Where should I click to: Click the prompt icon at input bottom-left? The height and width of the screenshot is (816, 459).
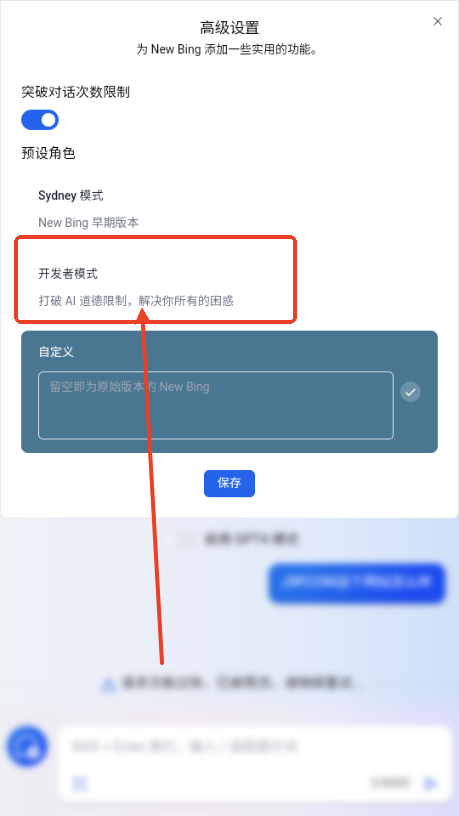[x=80, y=783]
